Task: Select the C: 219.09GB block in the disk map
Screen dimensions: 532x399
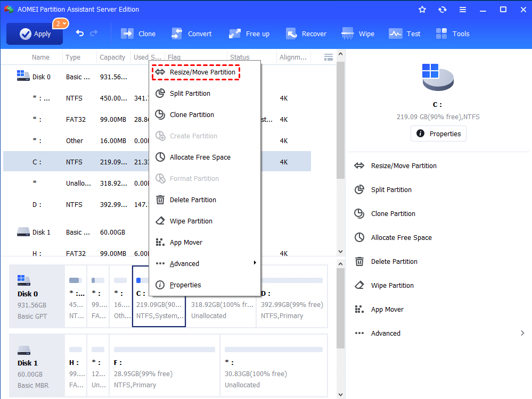Action: point(159,297)
